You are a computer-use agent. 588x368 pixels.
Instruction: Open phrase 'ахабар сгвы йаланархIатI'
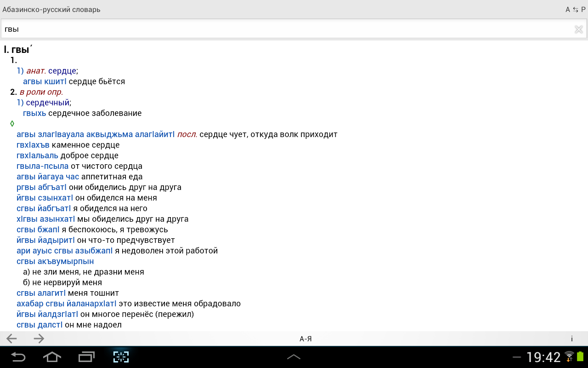[67, 304]
